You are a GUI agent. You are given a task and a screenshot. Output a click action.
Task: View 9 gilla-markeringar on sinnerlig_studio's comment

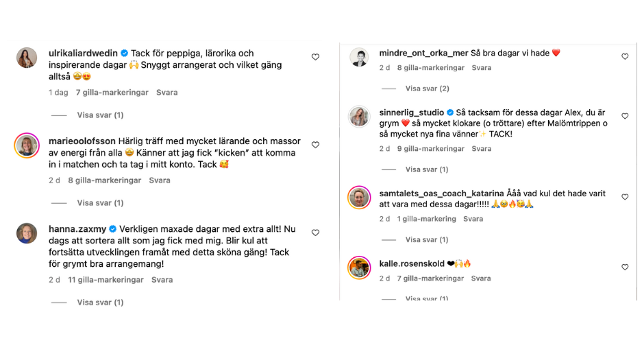(429, 149)
